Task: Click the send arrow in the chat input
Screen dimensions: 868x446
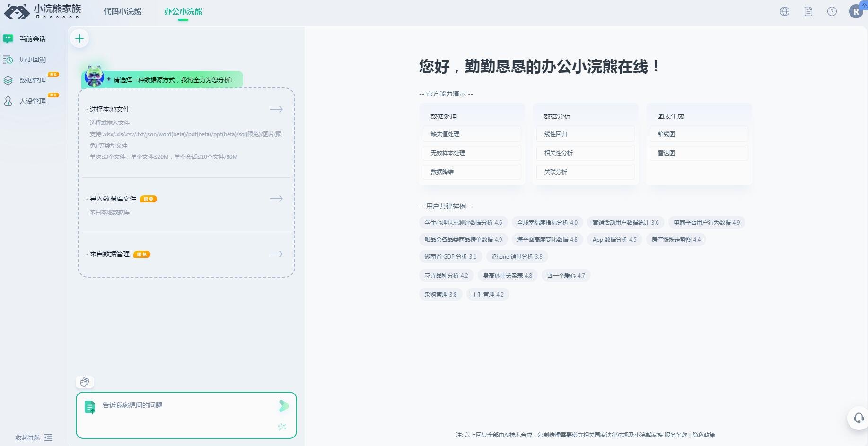Action: (284, 406)
